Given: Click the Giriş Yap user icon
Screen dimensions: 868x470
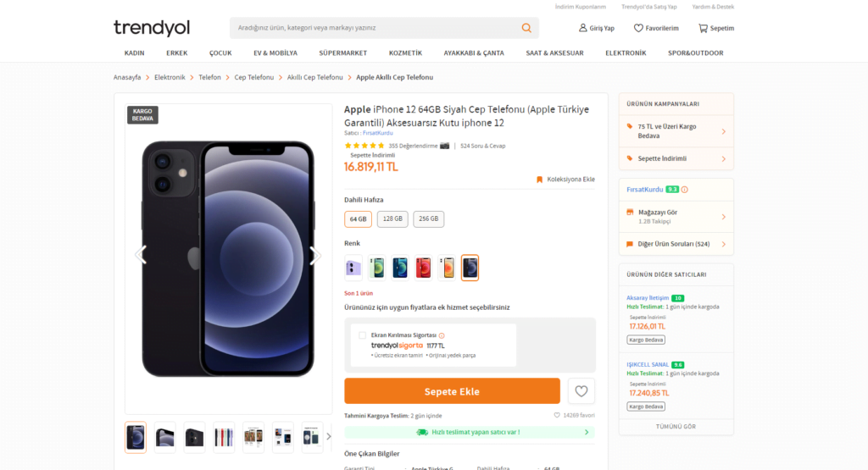Looking at the screenshot, I should [x=582, y=28].
